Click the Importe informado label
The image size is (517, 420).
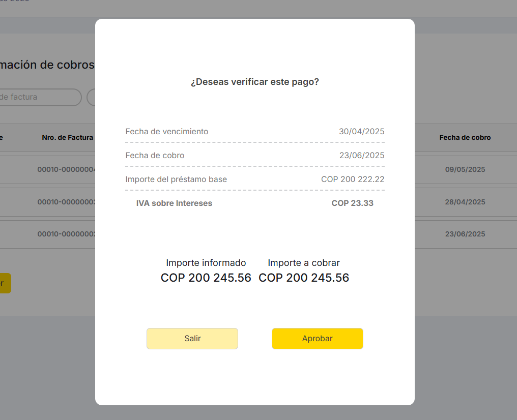pyautogui.click(x=206, y=263)
